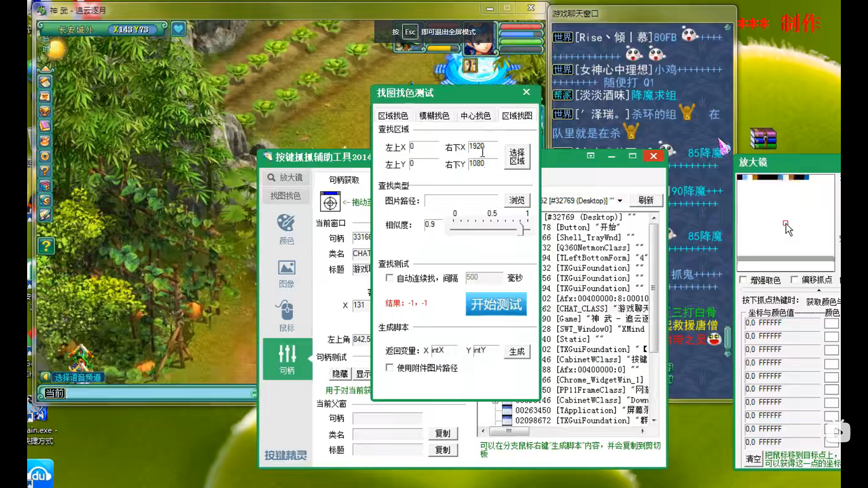Open the 找图找色 tab in sidebar
The width and height of the screenshot is (868, 488).
tap(285, 196)
